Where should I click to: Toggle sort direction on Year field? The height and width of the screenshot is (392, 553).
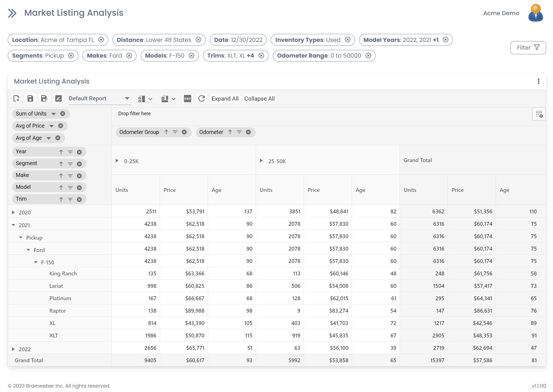[61, 152]
